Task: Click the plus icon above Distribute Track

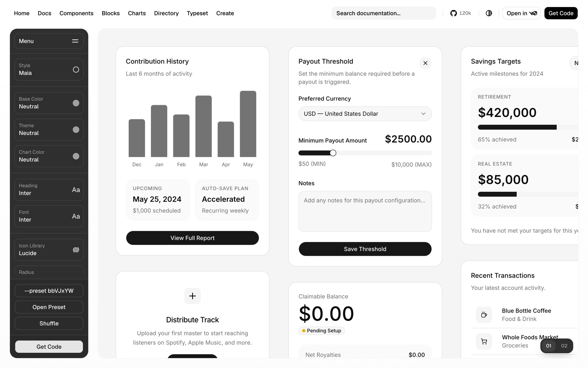Action: pos(193,296)
